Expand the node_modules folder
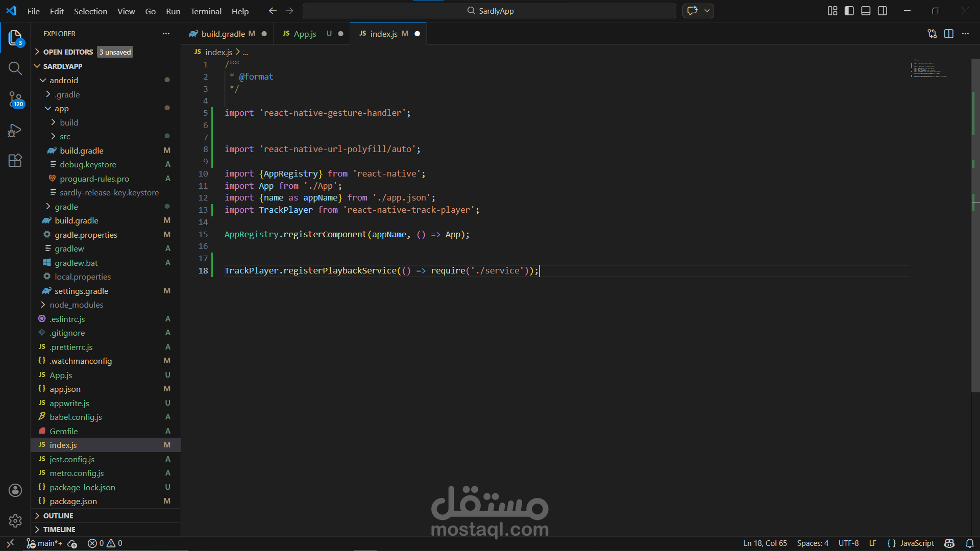 coord(76,305)
